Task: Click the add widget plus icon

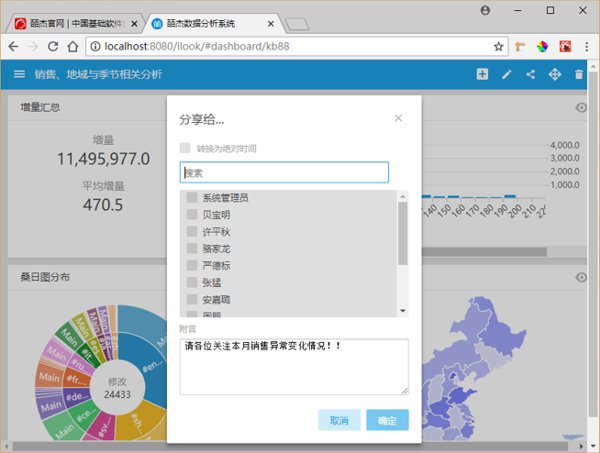Action: point(482,74)
